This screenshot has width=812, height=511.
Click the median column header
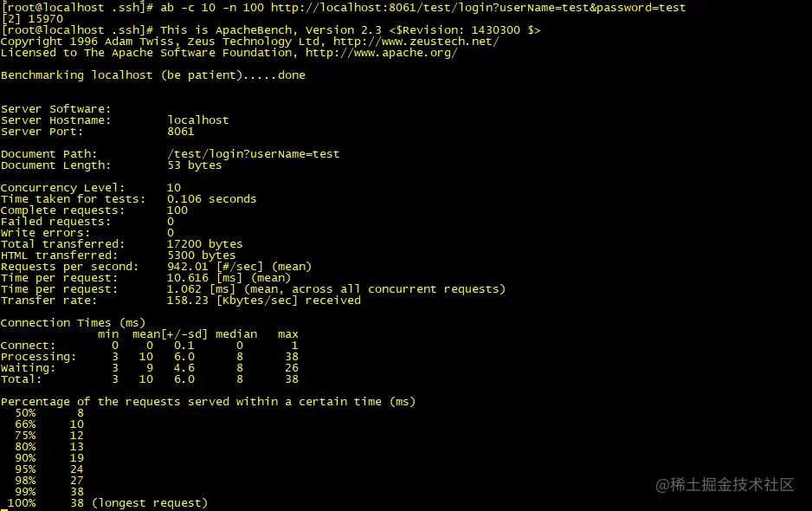pyautogui.click(x=236, y=334)
